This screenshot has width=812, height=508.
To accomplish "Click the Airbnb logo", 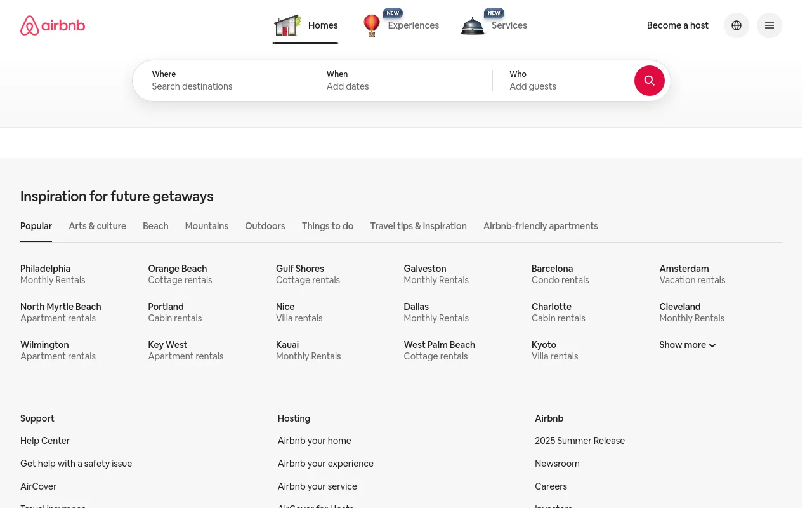I will point(53,25).
